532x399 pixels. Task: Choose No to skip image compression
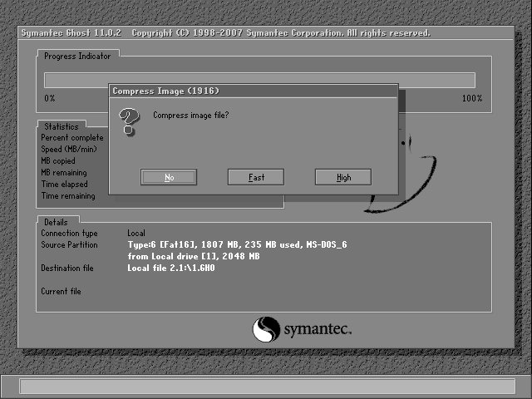(169, 177)
